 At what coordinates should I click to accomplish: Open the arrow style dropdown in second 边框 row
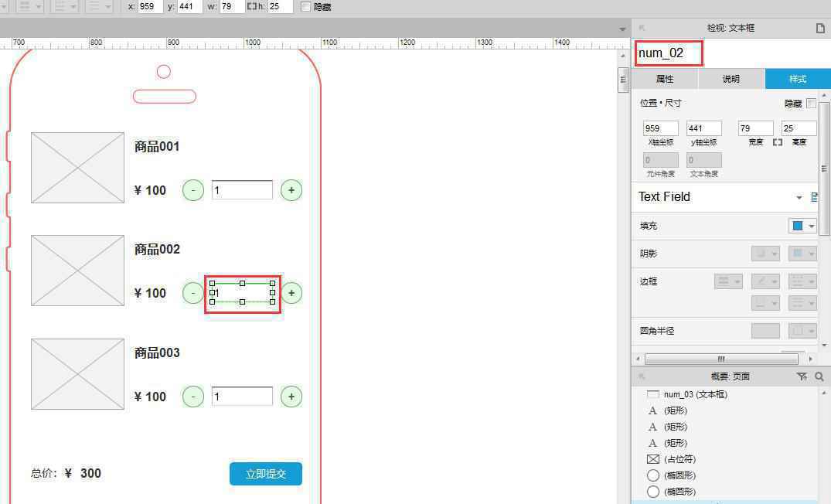coord(802,303)
